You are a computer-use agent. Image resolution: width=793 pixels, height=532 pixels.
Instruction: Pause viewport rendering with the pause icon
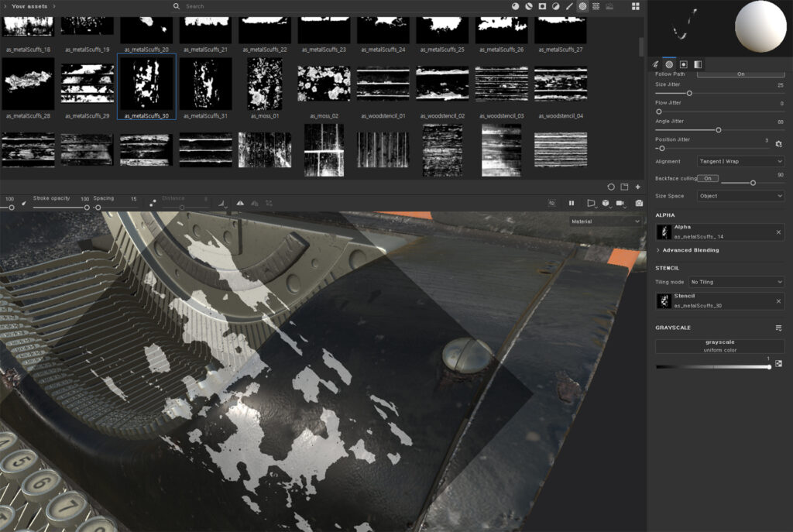pyautogui.click(x=572, y=203)
